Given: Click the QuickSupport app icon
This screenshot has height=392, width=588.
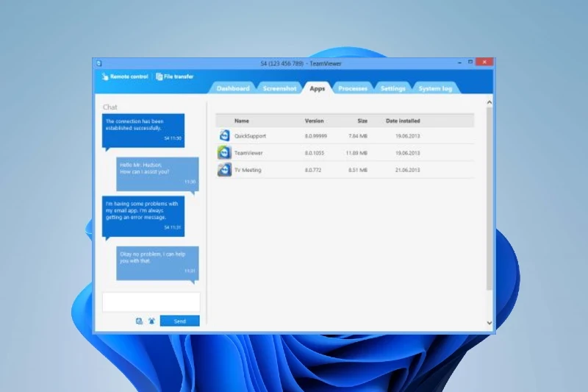Looking at the screenshot, I should (224, 135).
